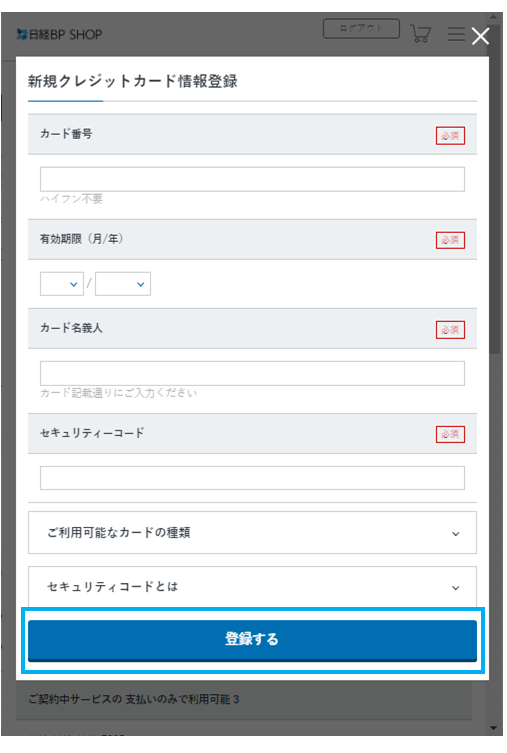Image resolution: width=507 pixels, height=753 pixels.
Task: Click the scrollbar down arrow
Action: click(494, 729)
